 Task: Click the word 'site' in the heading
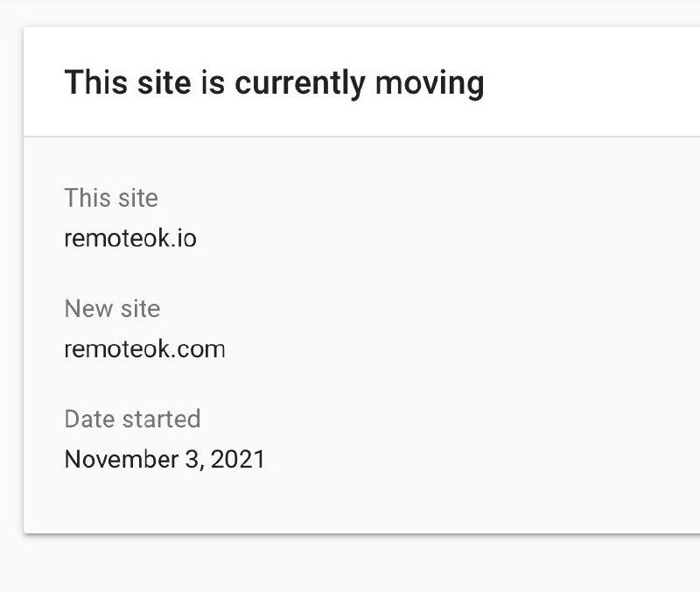pyautogui.click(x=162, y=83)
